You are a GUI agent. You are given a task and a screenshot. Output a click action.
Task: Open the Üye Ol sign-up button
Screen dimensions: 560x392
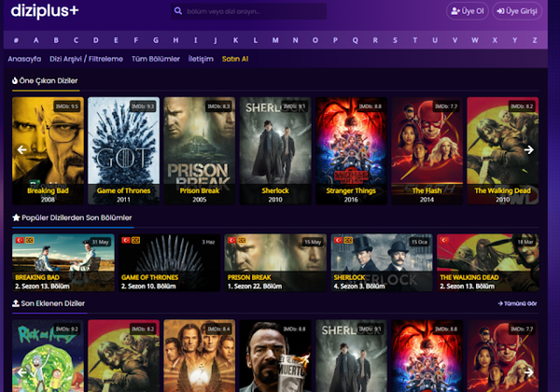(468, 11)
